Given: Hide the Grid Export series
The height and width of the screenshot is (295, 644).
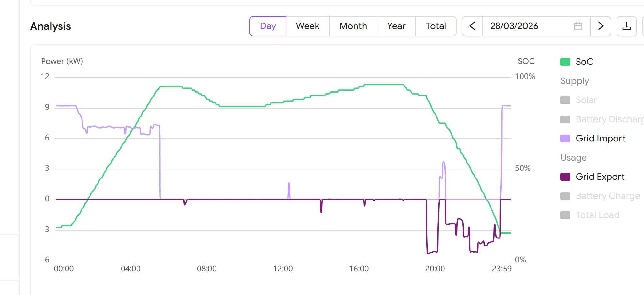Looking at the screenshot, I should click(600, 177).
